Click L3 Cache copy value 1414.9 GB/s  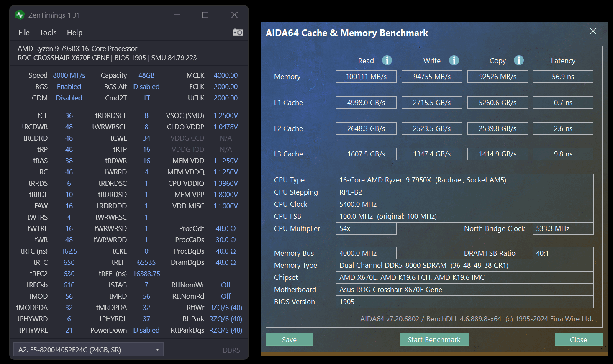point(498,154)
